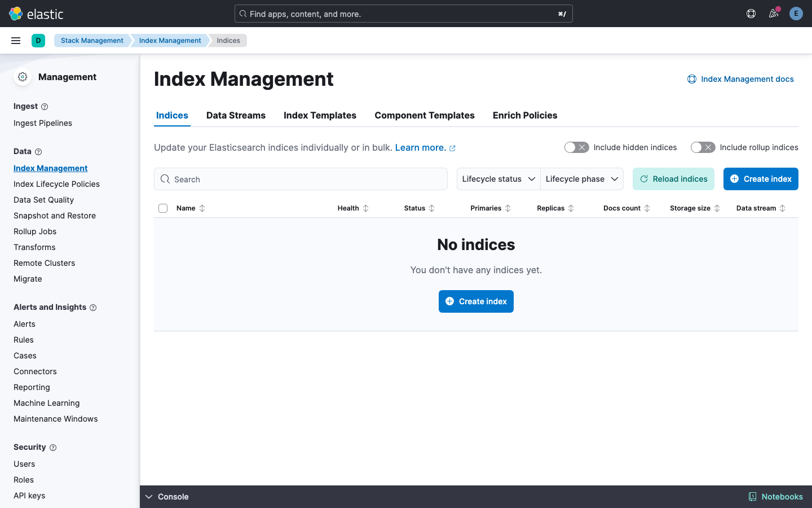Sort table by Replicas column

pos(555,208)
